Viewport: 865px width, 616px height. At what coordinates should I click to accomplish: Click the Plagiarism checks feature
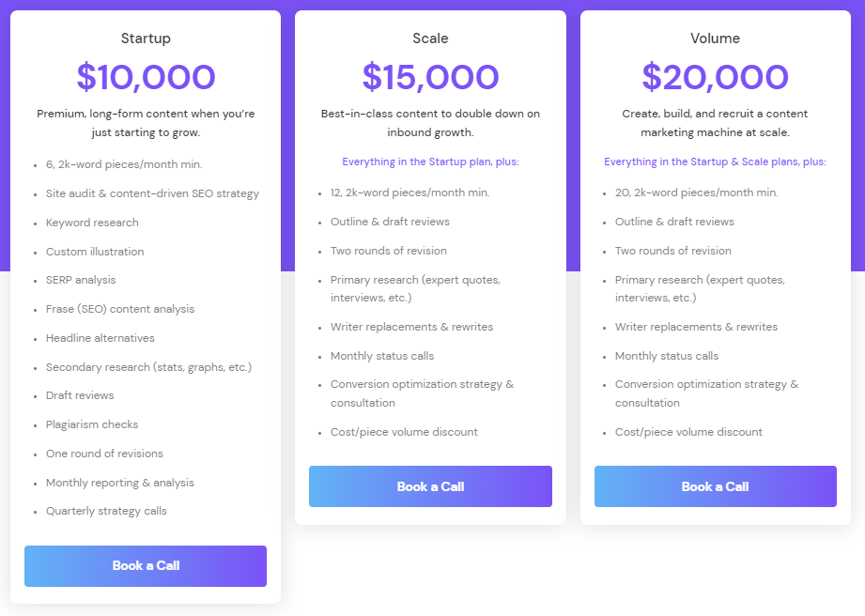(x=92, y=424)
